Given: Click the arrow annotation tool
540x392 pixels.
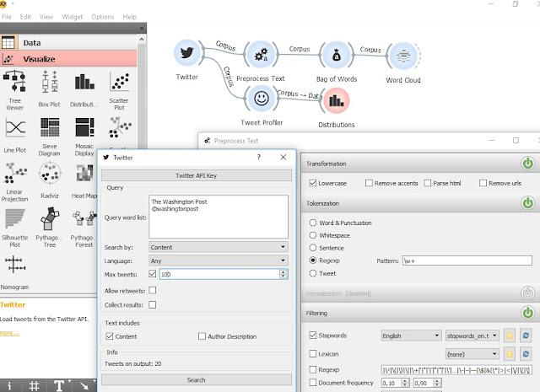Looking at the screenshot, I should (x=84, y=386).
